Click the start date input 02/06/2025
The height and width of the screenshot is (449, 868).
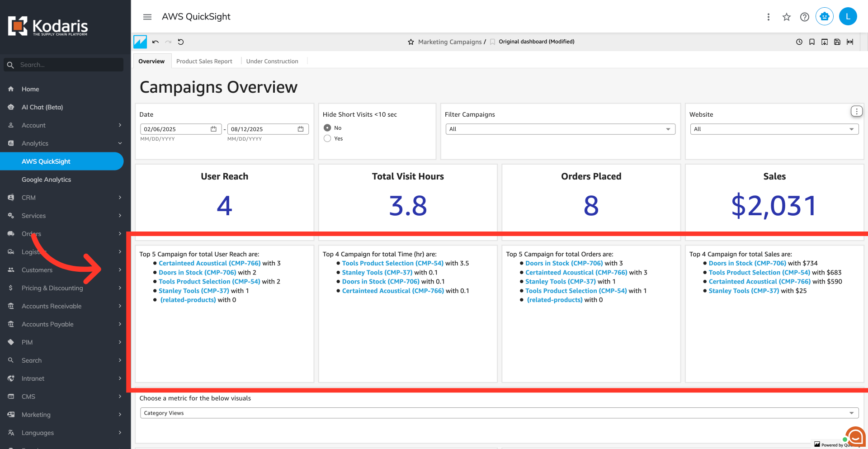[181, 129]
